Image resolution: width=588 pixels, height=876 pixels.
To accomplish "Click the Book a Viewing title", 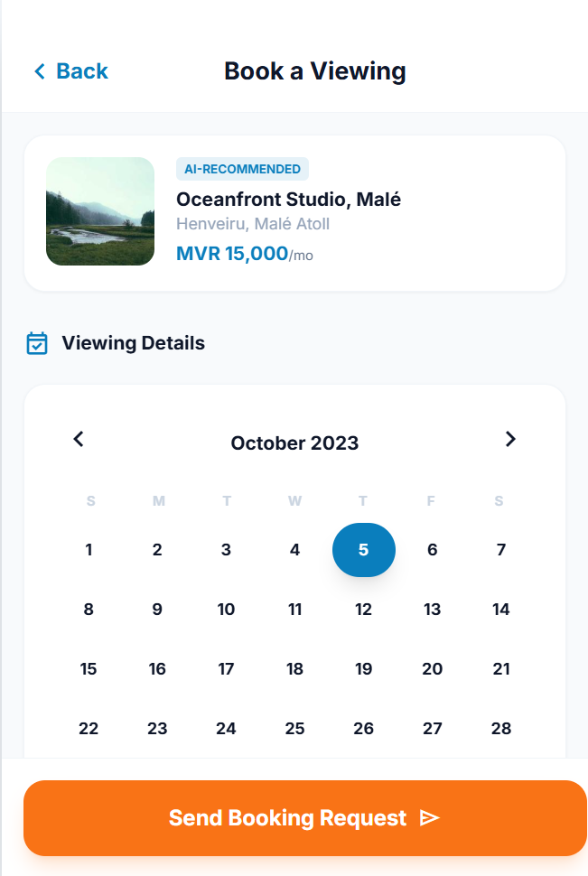I will point(313,70).
